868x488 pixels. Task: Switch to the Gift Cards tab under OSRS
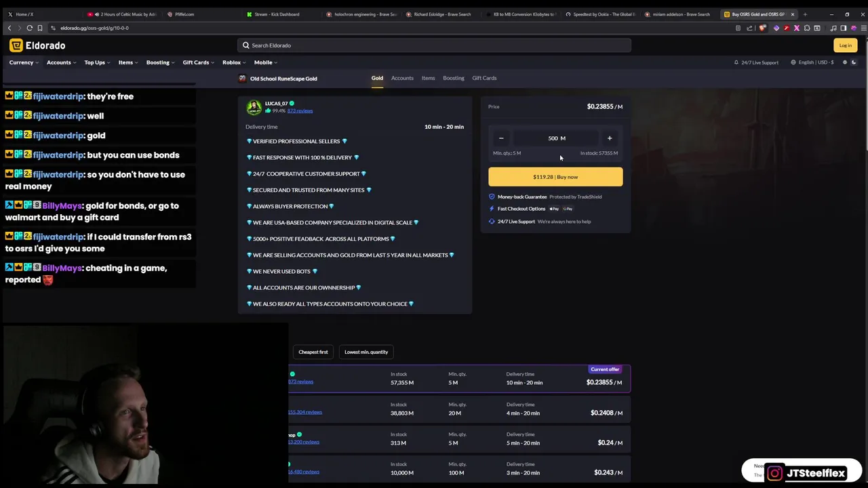484,78
